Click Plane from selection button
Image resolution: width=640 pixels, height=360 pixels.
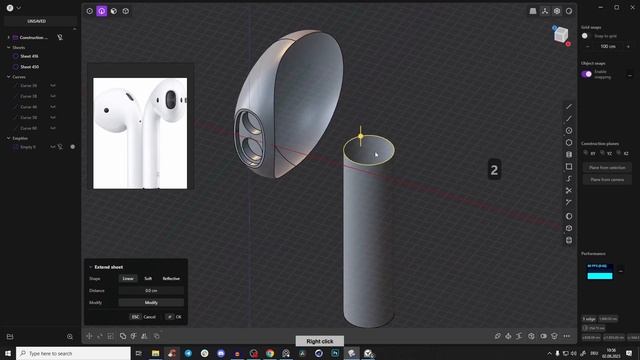point(607,167)
